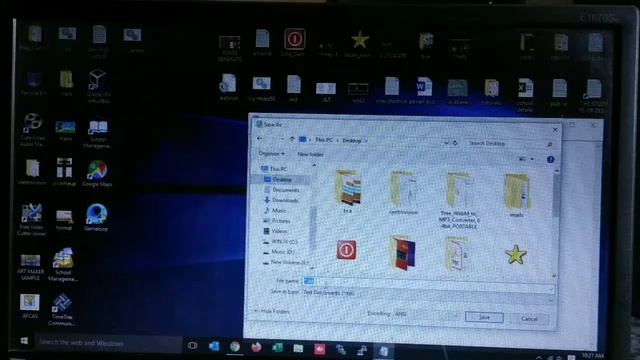Open Outlook from the taskbar
The width and height of the screenshot is (640, 360).
(x=213, y=347)
